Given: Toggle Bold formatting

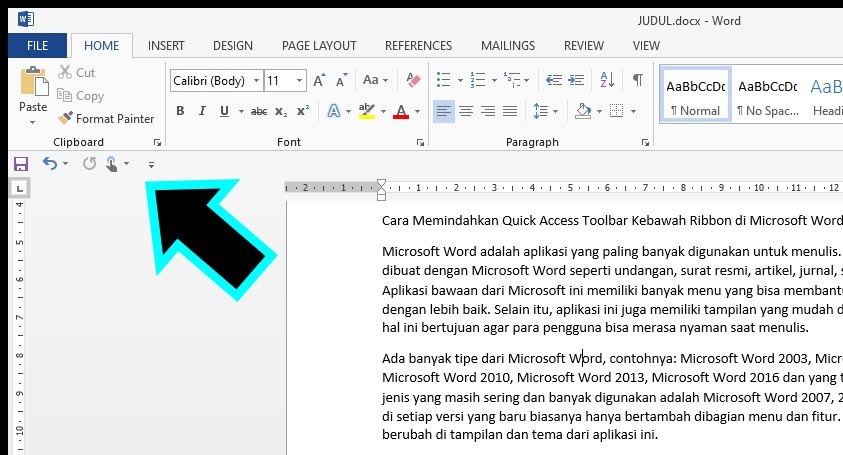Looking at the screenshot, I should click(181, 111).
